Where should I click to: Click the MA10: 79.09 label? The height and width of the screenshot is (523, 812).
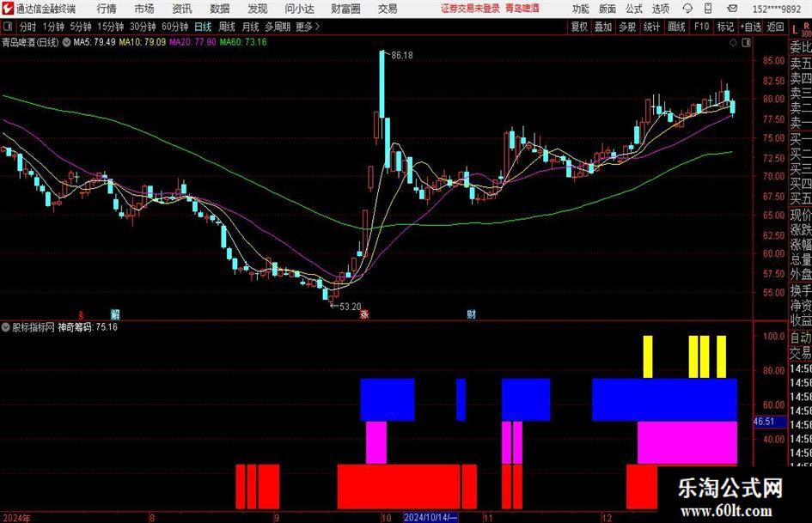(x=143, y=42)
